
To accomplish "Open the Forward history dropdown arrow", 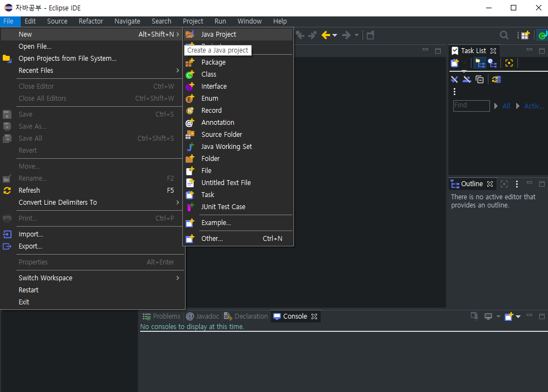I will click(356, 35).
